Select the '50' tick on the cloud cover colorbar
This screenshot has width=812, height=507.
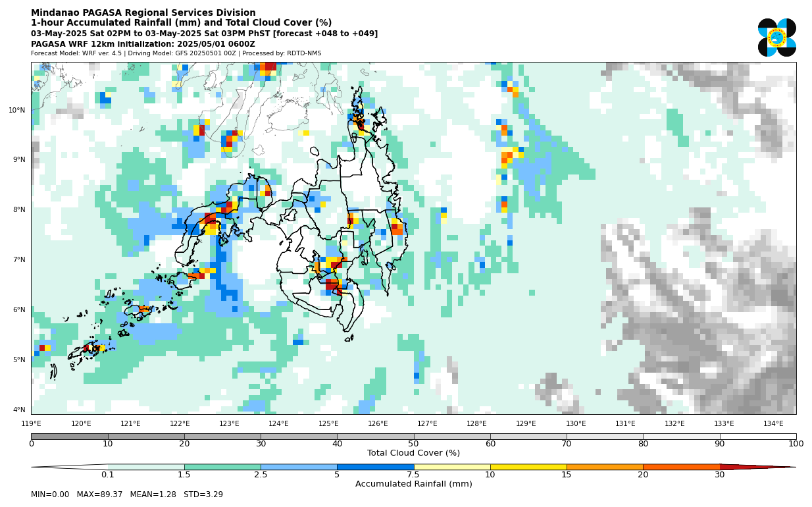[413, 444]
